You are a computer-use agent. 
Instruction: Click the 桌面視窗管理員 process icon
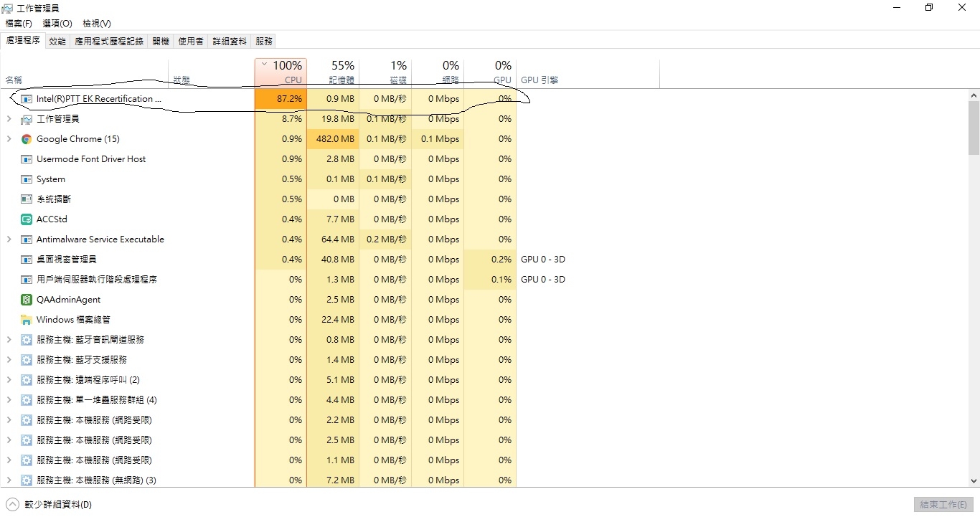point(27,260)
